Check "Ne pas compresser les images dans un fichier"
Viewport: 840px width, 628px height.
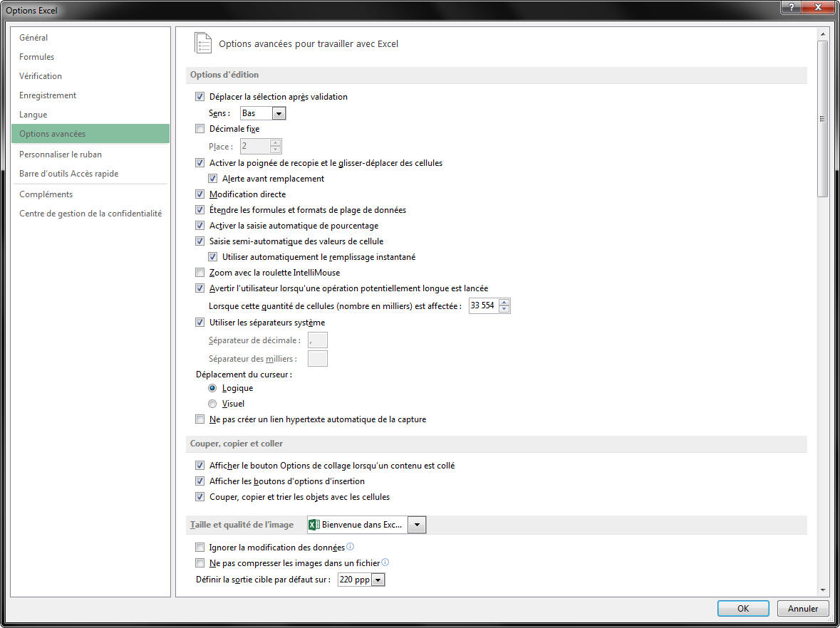tap(199, 562)
